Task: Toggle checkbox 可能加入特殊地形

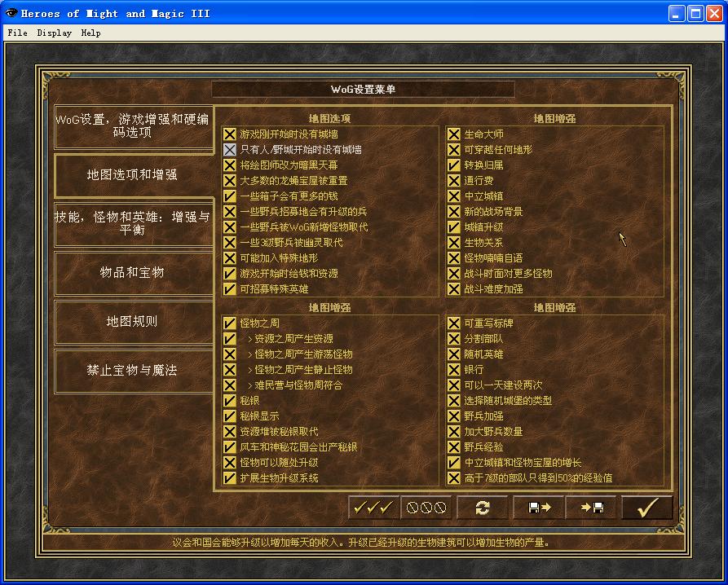Action: click(229, 258)
